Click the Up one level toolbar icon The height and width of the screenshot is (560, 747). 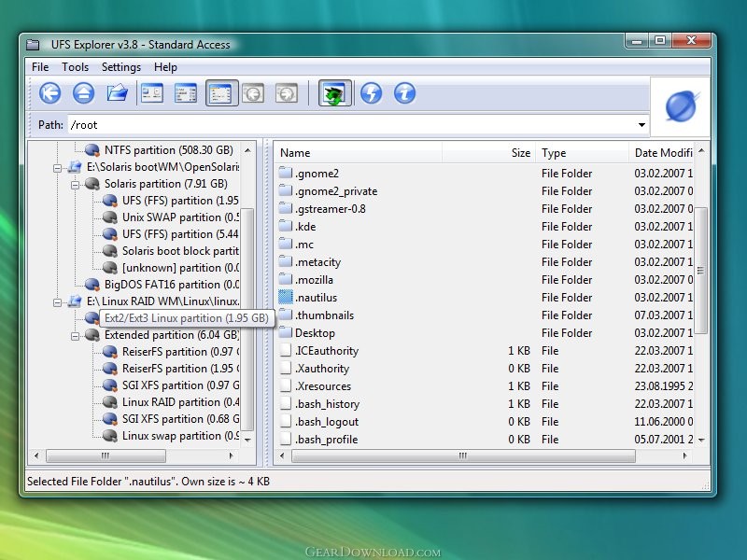[83, 92]
